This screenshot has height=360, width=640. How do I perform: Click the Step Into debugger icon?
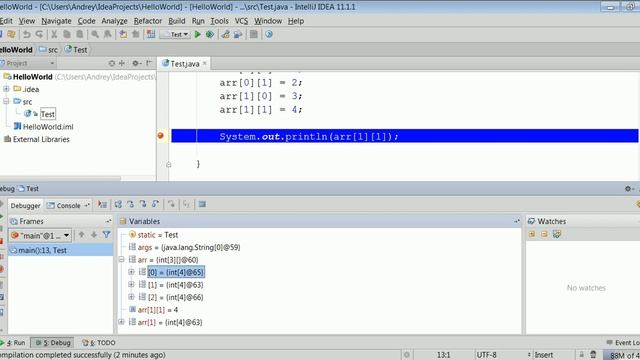131,204
